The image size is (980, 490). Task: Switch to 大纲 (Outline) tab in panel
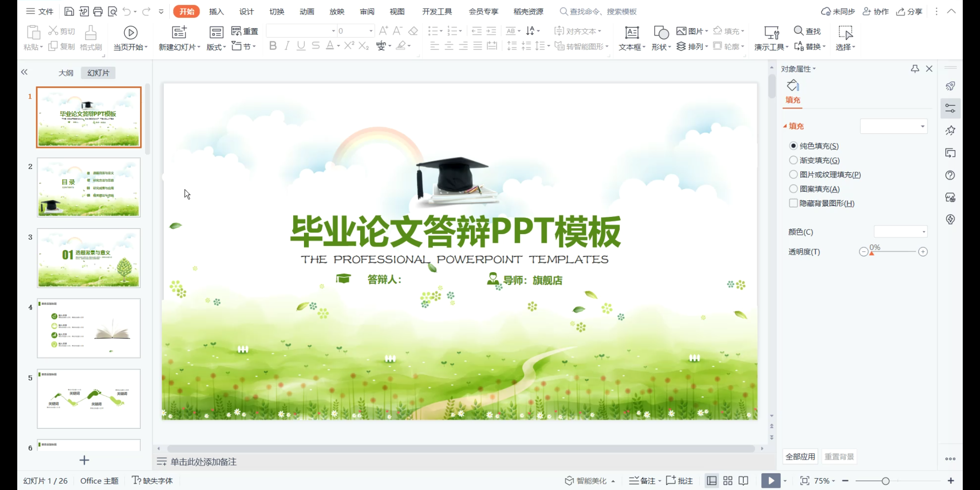click(x=66, y=73)
